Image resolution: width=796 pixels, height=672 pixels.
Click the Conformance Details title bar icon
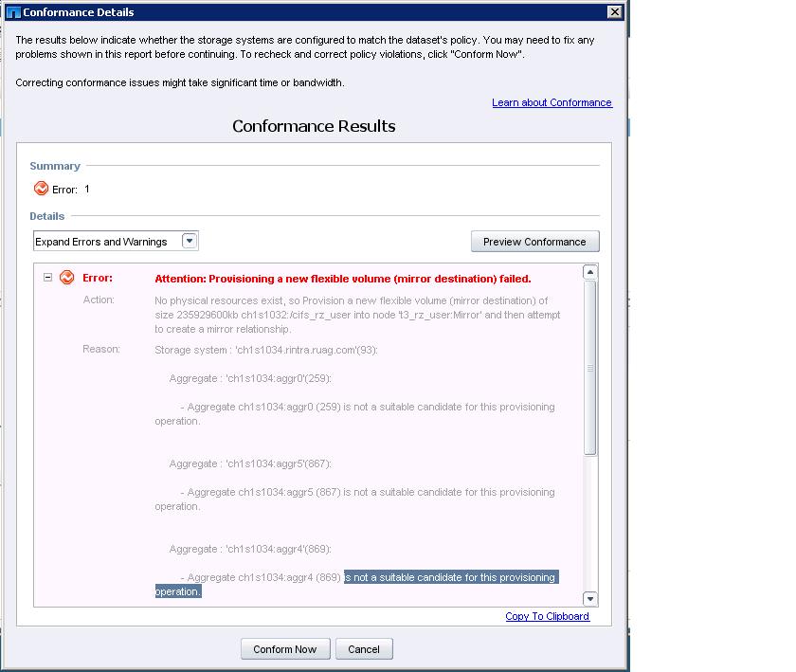tap(11, 11)
